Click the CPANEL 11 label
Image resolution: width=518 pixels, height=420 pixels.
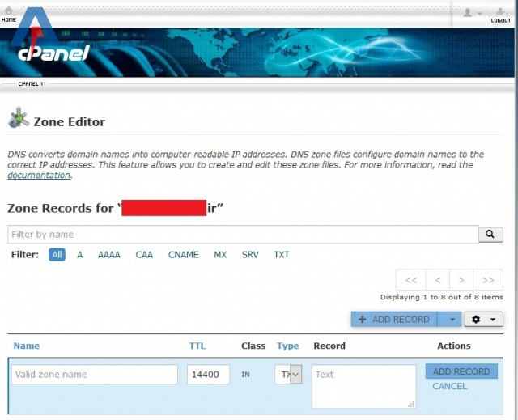coord(32,84)
